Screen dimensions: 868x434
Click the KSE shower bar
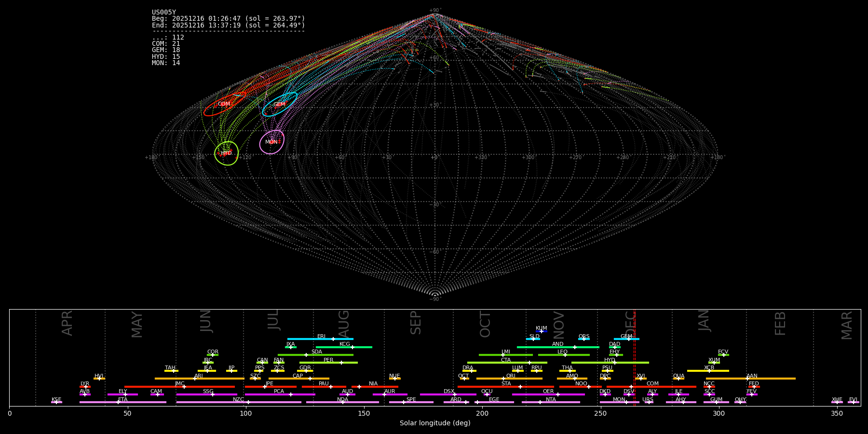(56, 402)
